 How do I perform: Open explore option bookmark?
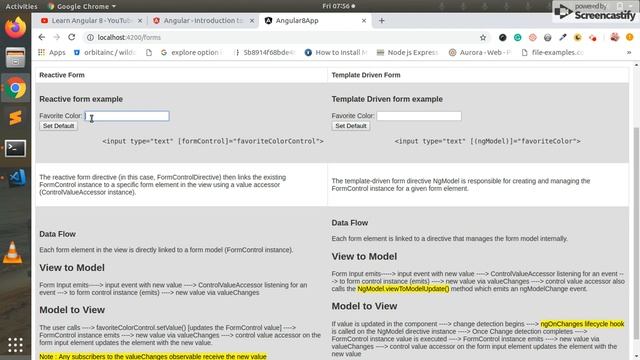pos(192,52)
